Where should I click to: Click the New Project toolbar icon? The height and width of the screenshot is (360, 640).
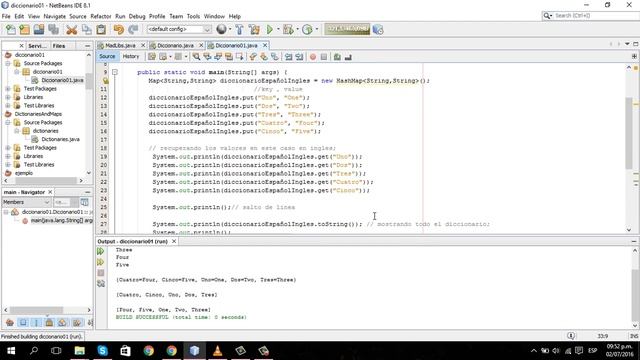click(24, 29)
